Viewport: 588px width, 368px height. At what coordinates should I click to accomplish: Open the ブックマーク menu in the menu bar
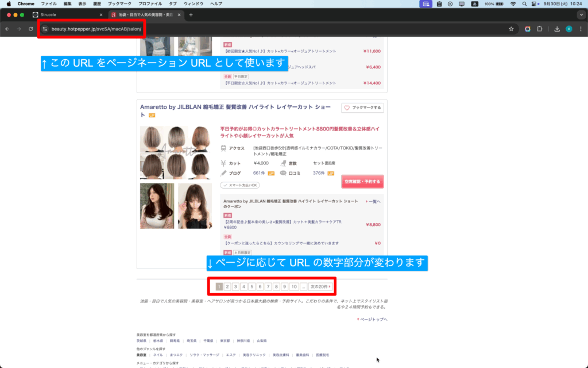[x=119, y=3]
